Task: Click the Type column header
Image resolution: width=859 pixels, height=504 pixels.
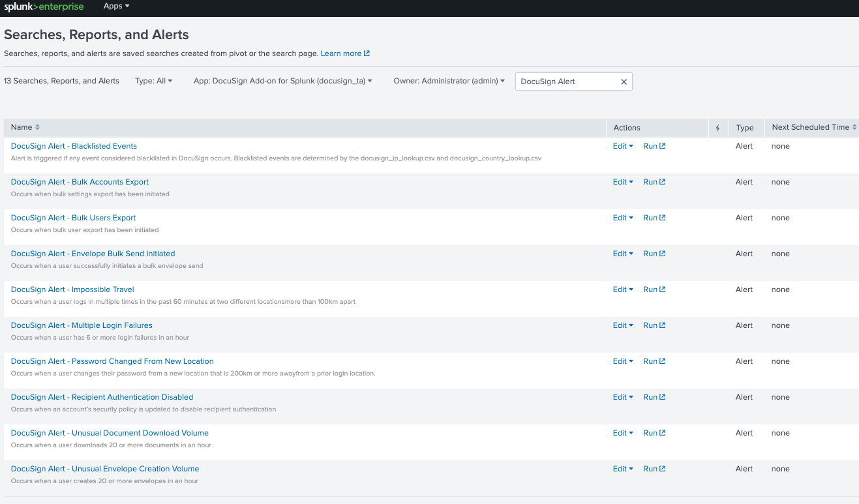Action: click(745, 128)
